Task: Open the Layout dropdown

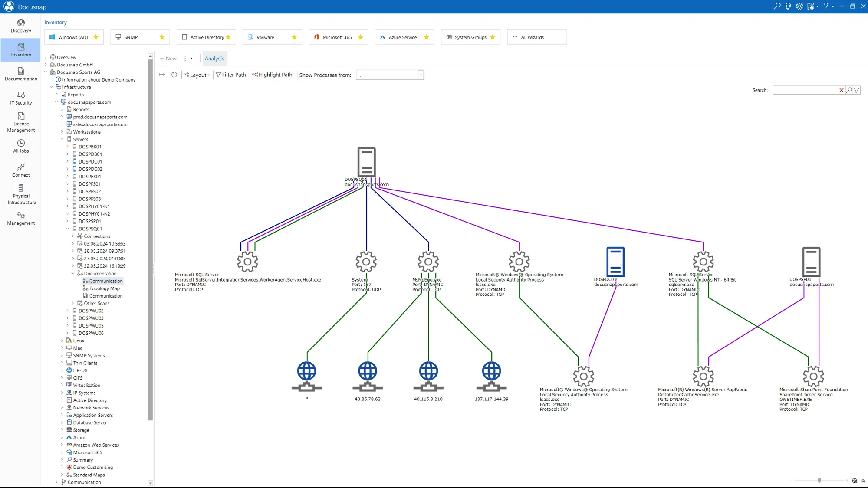Action: [x=197, y=75]
